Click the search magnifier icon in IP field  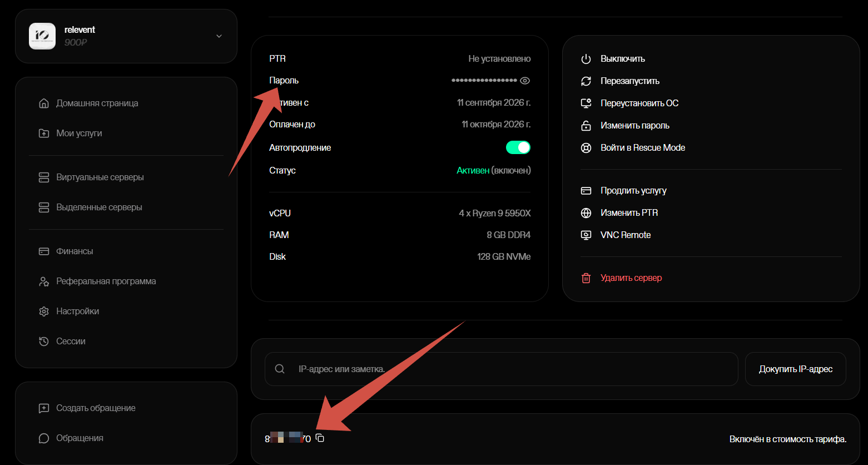coord(280,369)
